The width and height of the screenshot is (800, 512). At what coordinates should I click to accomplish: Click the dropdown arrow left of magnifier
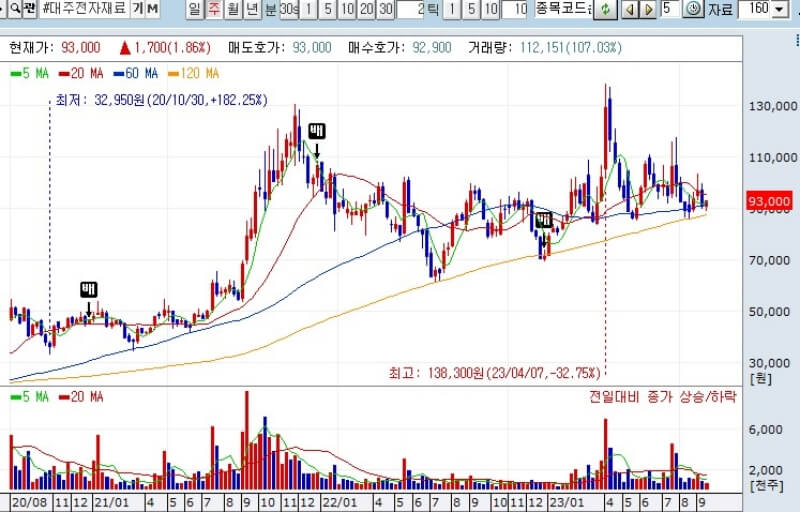(3, 9)
